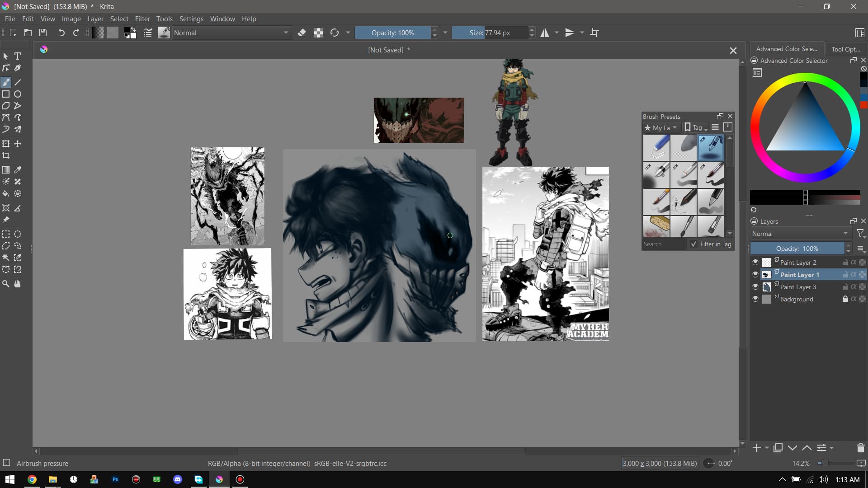Select the Ellipse shape tool
This screenshot has width=868, height=488.
18,94
